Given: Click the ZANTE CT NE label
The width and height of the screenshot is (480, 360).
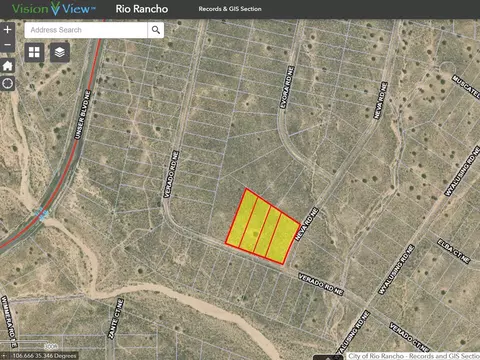Looking at the screenshot, I should [116, 319].
